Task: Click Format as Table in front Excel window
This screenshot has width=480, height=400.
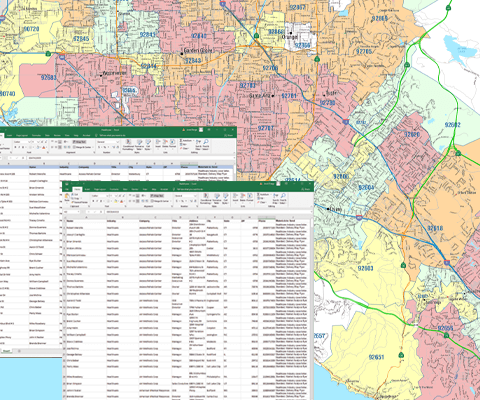Action: pyautogui.click(x=217, y=199)
